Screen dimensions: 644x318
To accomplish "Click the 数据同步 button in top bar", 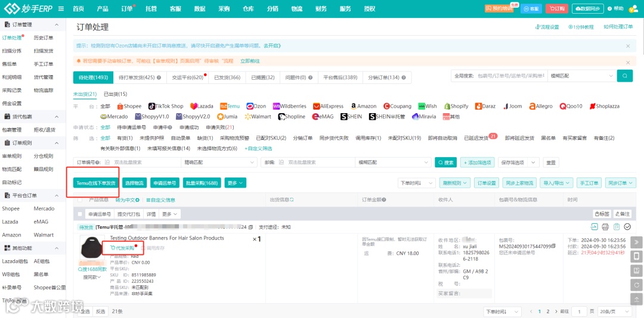I will click(589, 8).
